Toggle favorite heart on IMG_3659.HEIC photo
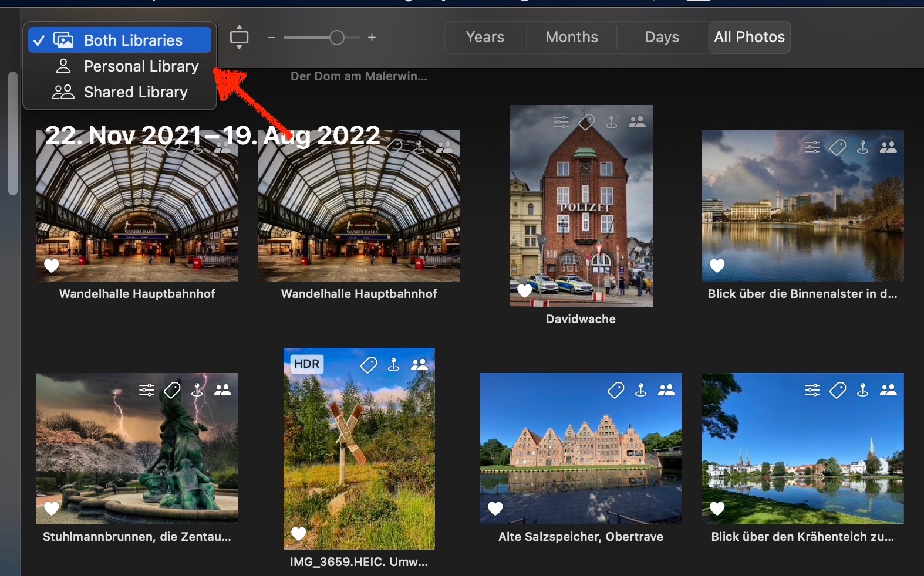The image size is (924, 576). (x=299, y=533)
